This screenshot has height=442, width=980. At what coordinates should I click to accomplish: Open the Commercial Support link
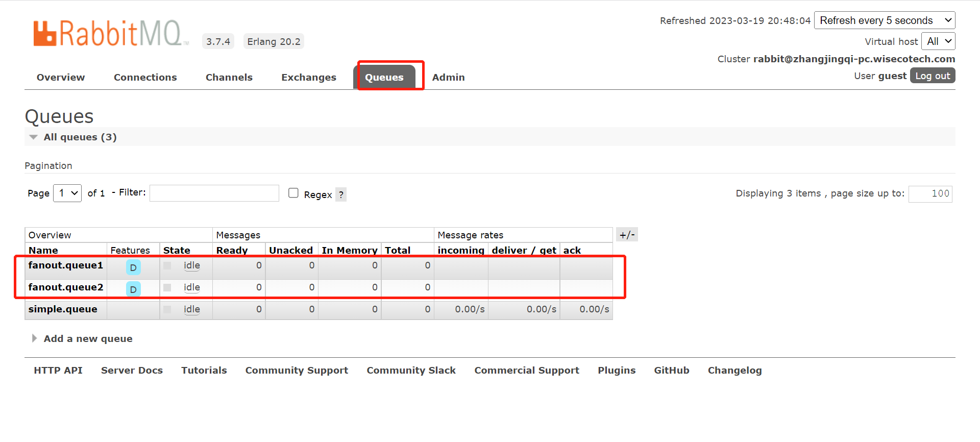pos(527,370)
